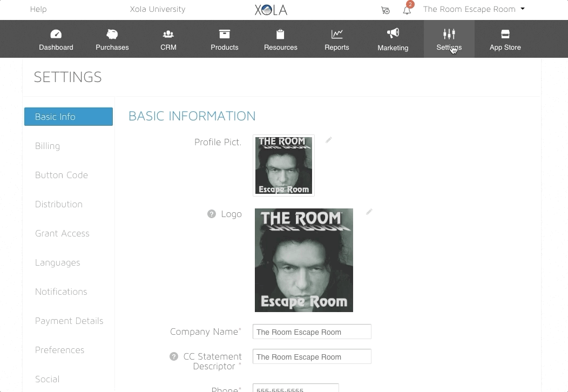Expand The Room Escape Room account menu
This screenshot has width=568, height=392.
(x=474, y=9)
